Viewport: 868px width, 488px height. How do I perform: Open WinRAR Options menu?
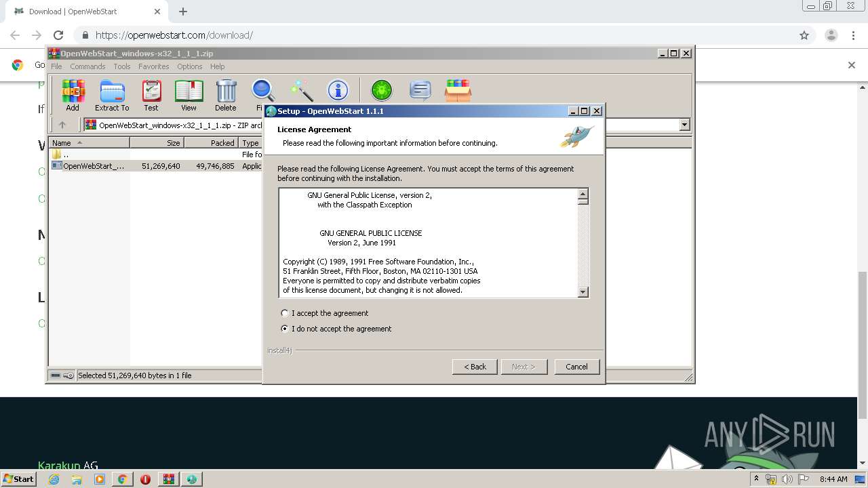click(190, 66)
